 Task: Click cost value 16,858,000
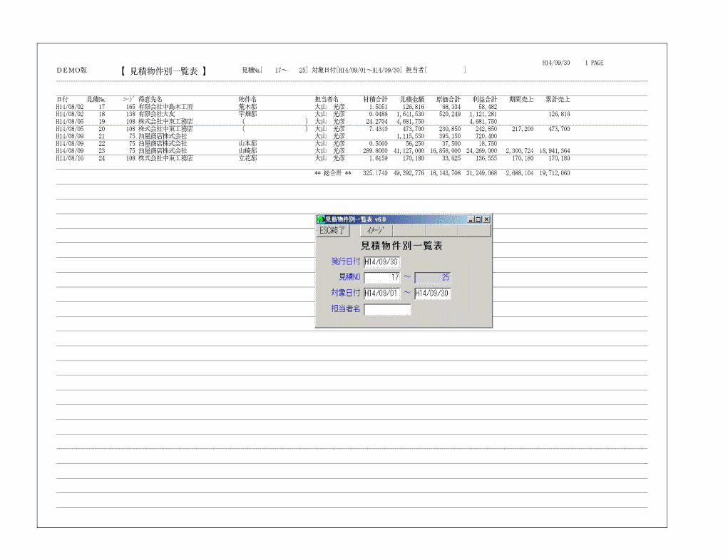point(445,151)
